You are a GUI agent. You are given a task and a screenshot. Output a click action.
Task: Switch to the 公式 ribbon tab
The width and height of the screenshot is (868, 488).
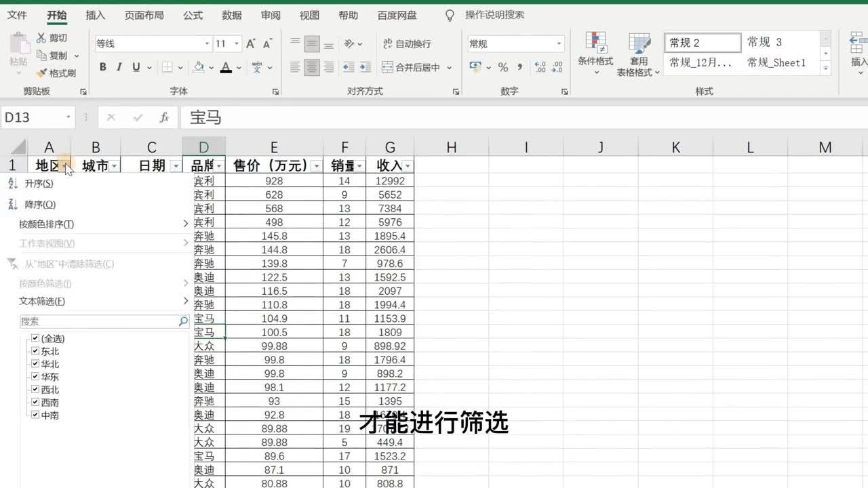(x=193, y=15)
